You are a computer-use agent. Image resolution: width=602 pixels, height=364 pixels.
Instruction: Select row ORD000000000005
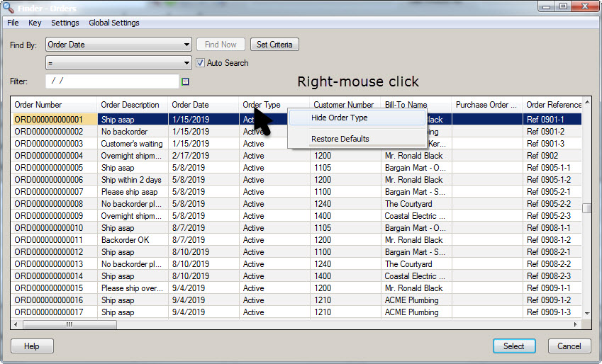[x=296, y=168]
